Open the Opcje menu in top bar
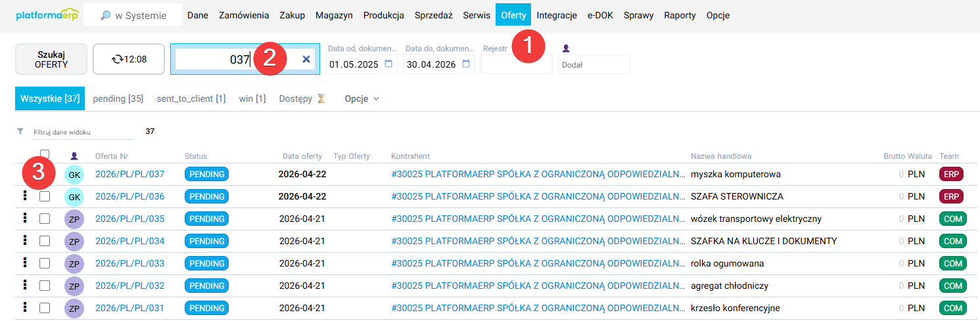Image resolution: width=980 pixels, height=321 pixels. [x=718, y=15]
